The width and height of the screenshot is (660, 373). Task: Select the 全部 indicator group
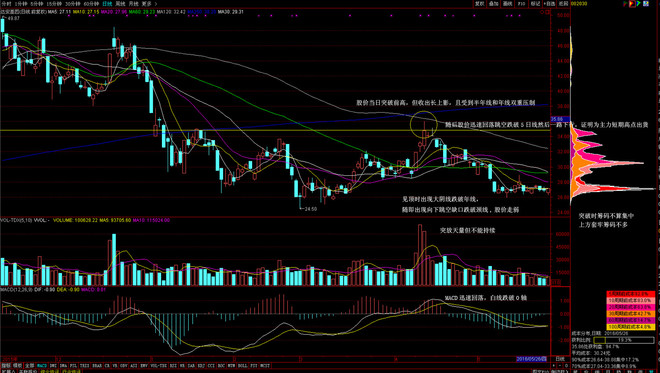tap(29, 366)
